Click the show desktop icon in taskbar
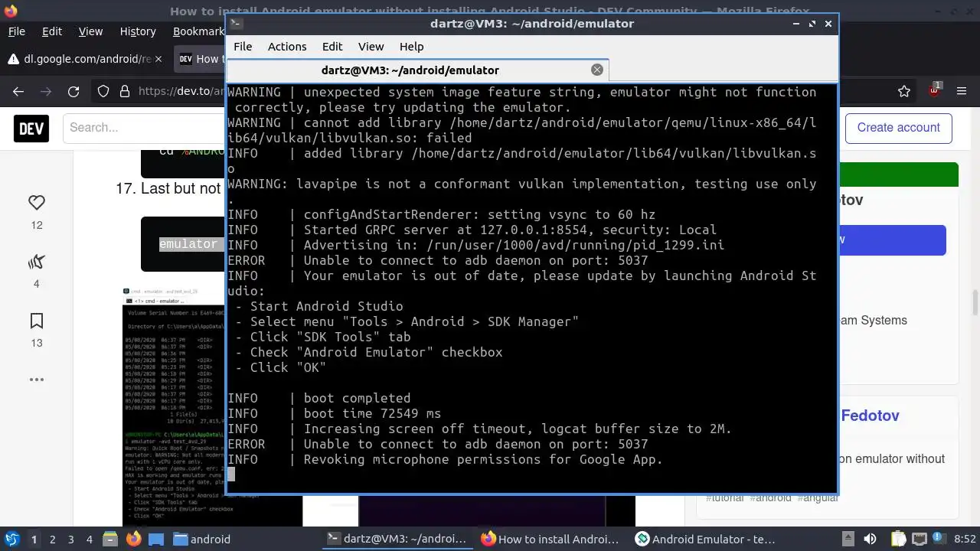This screenshot has width=980, height=551. coord(156,539)
